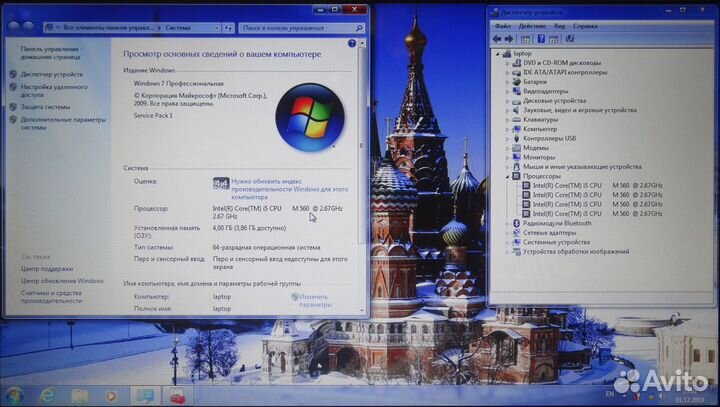This screenshot has width=720, height=407.
Task: Open Windows Explorer folder on taskbar
Action: point(79,396)
